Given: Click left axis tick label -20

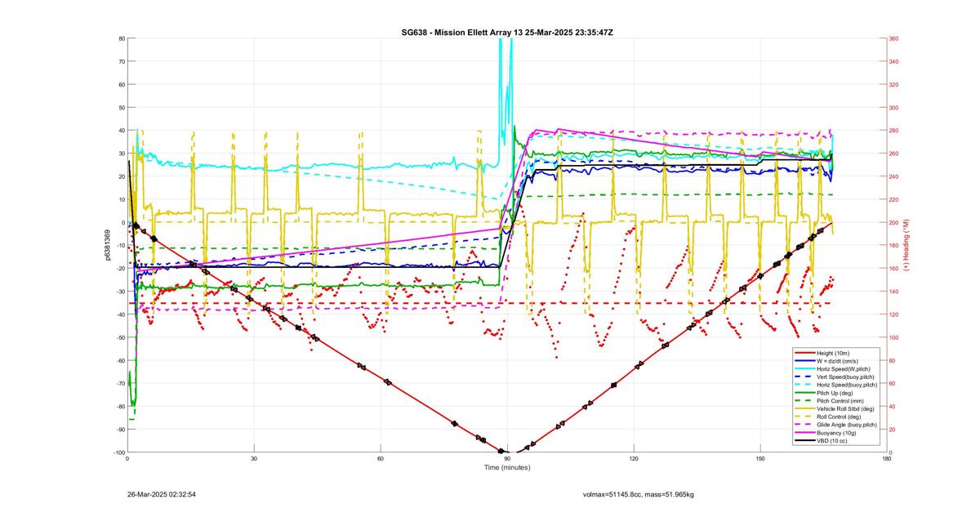Looking at the screenshot, I should coord(120,269).
